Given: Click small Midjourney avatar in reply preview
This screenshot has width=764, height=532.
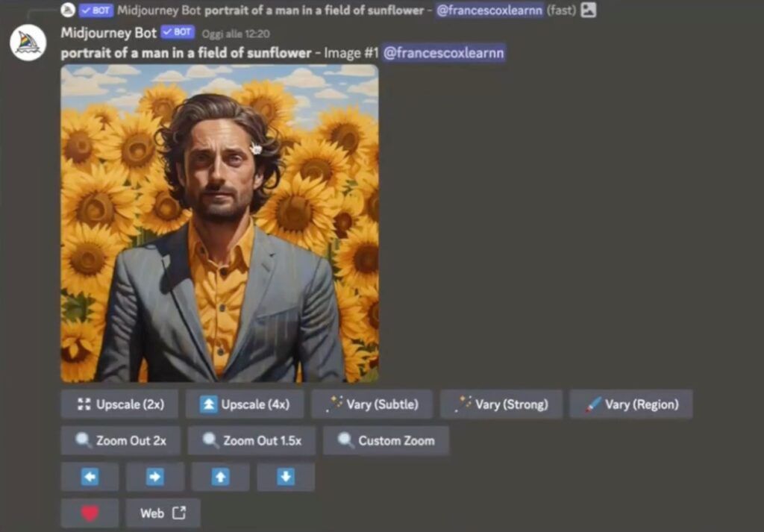Looking at the screenshot, I should [x=68, y=10].
